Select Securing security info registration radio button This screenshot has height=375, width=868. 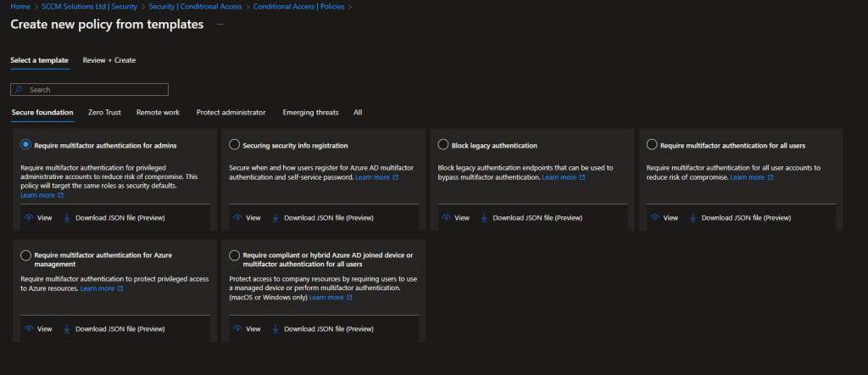pyautogui.click(x=235, y=145)
